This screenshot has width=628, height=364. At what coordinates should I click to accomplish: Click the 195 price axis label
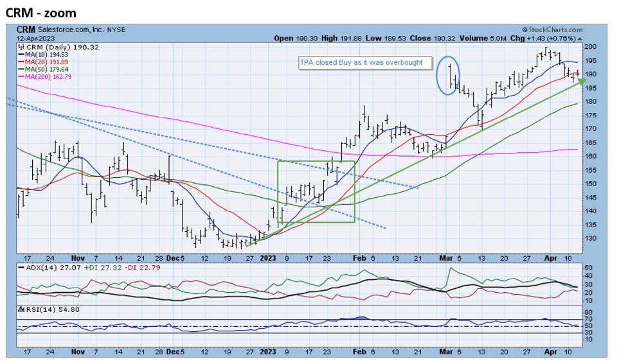point(591,60)
